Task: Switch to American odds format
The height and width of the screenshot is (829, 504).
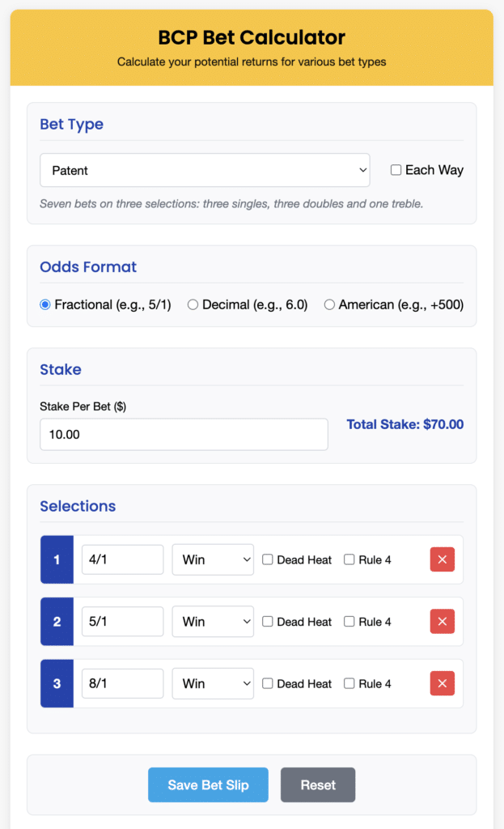Action: coord(329,304)
